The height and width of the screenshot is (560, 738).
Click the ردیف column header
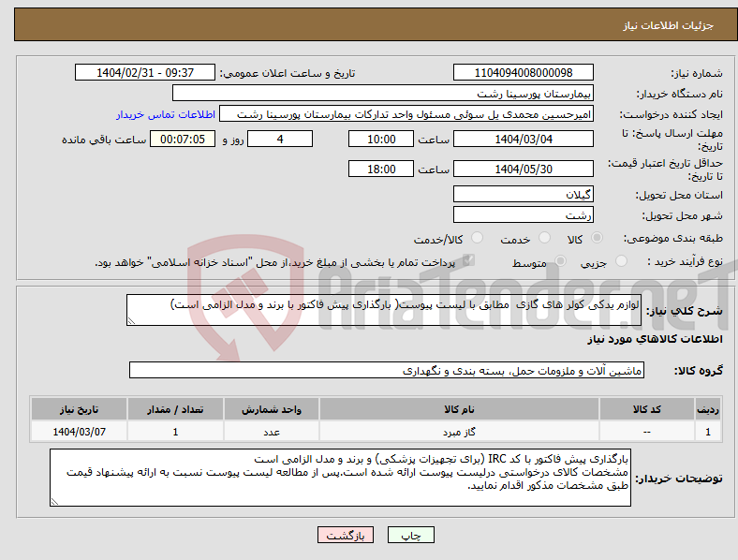pyautogui.click(x=708, y=409)
